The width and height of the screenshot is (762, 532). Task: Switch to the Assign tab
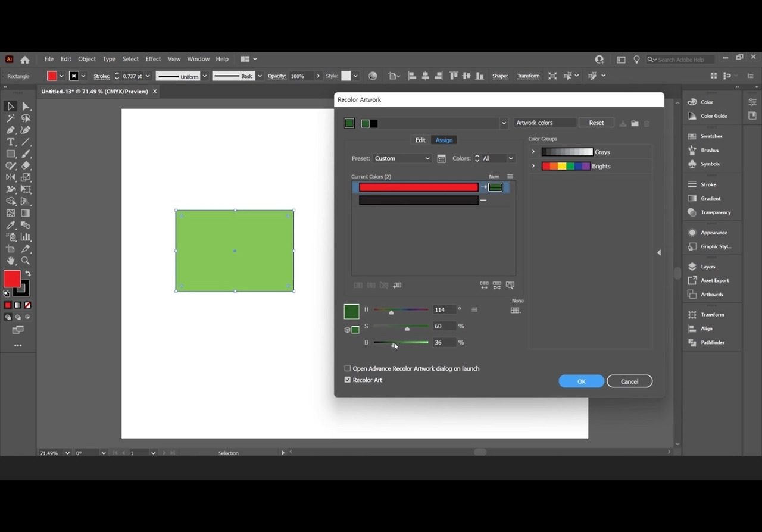pos(444,140)
